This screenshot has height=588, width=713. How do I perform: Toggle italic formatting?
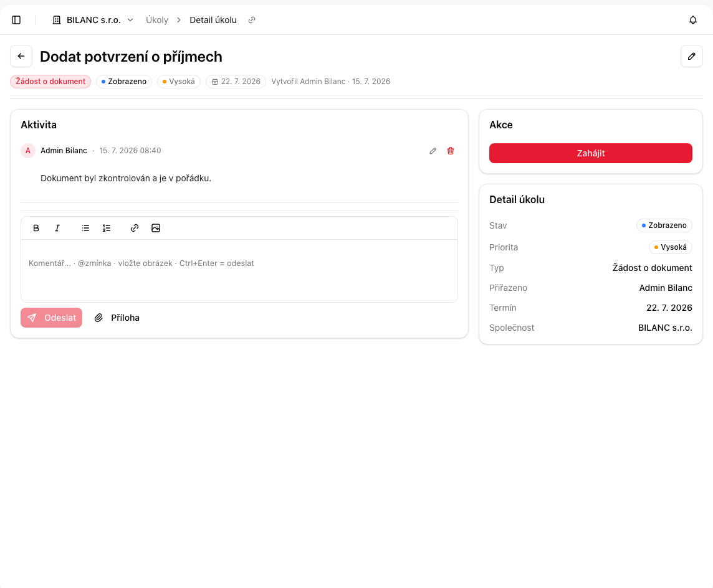57,228
